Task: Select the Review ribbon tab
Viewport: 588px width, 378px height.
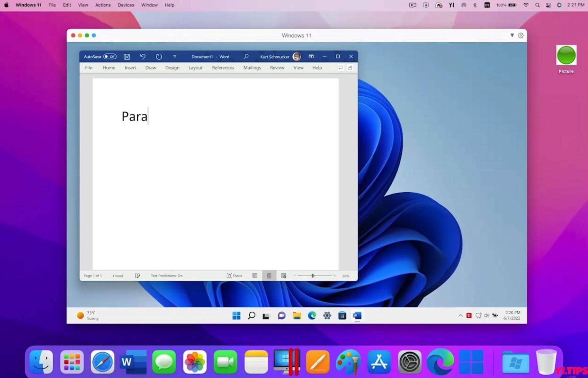Action: point(277,68)
